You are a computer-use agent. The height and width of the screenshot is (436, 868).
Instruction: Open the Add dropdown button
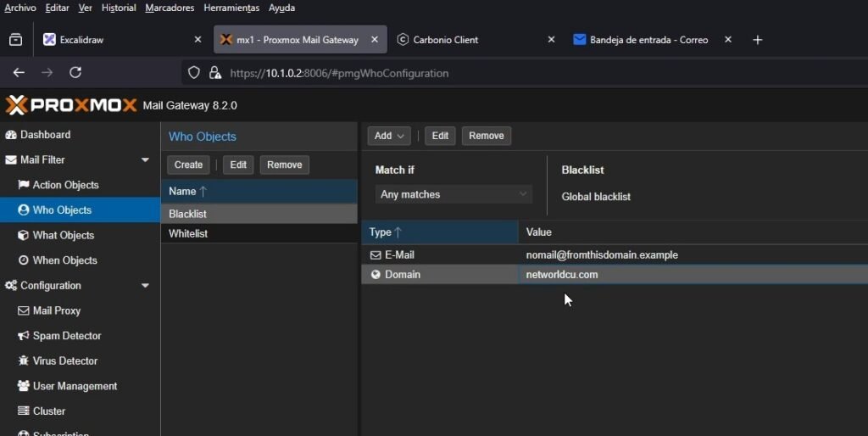389,136
